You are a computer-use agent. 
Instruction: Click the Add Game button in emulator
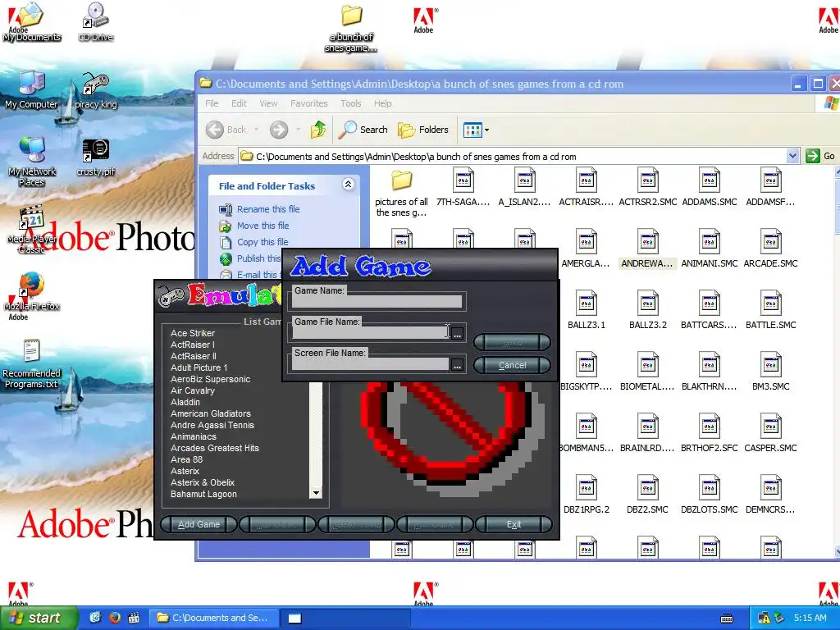[x=199, y=524]
